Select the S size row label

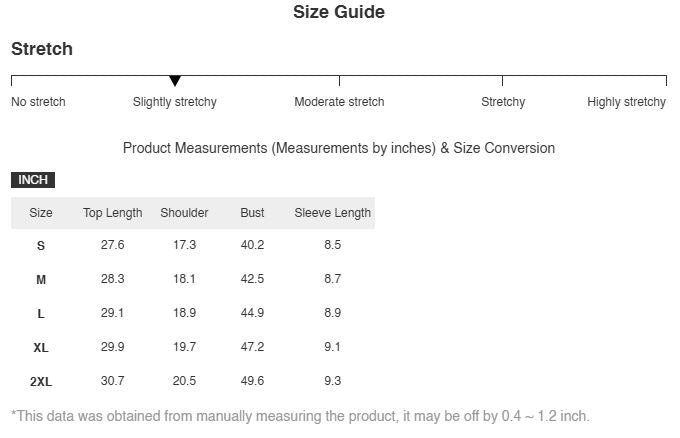pyautogui.click(x=41, y=246)
